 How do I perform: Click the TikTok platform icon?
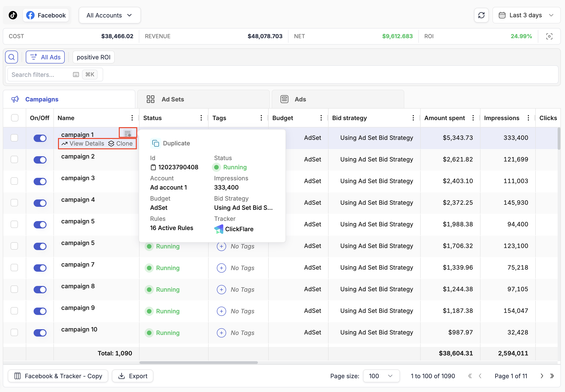point(13,15)
